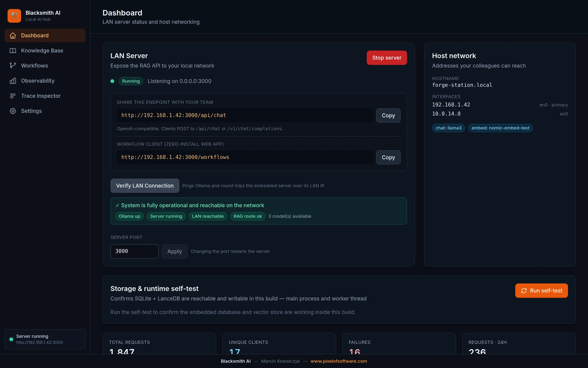The width and height of the screenshot is (588, 368).
Task: Stop the LAN server
Action: [x=387, y=58]
